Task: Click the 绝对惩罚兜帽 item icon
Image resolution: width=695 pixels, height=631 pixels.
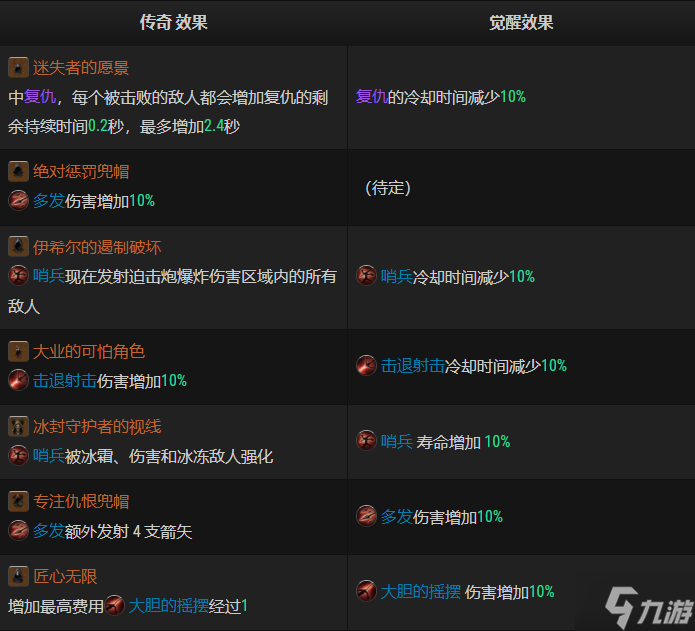Action: 18,171
